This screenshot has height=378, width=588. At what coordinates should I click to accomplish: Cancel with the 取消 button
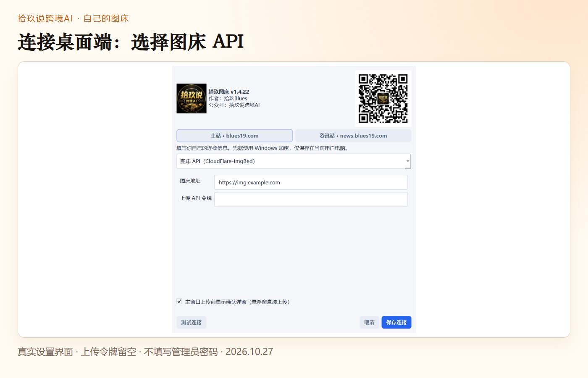(369, 323)
